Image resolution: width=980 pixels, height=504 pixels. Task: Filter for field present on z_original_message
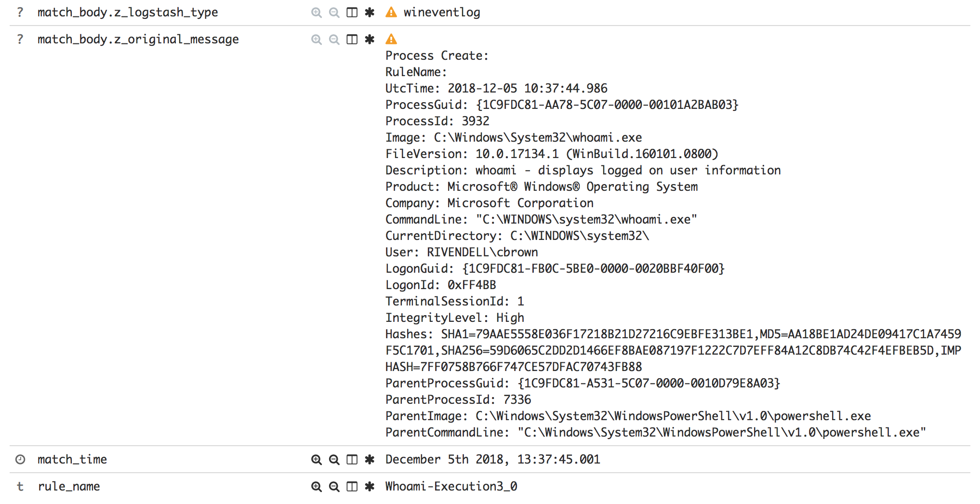pyautogui.click(x=370, y=40)
